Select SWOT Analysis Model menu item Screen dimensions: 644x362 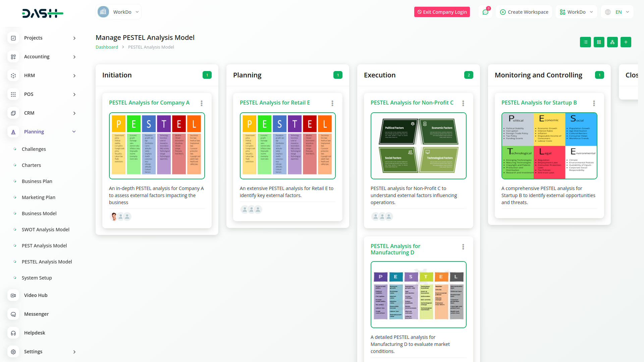[x=46, y=230]
